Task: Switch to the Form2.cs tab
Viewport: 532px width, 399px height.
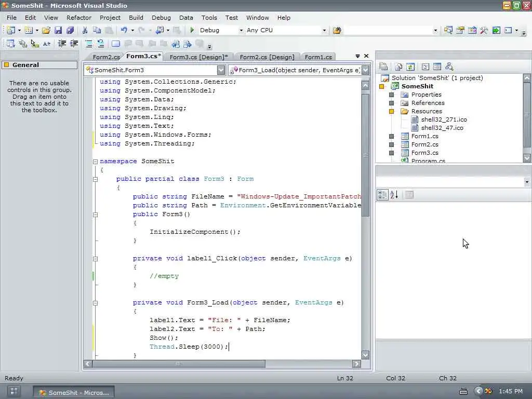Action: pyautogui.click(x=106, y=57)
